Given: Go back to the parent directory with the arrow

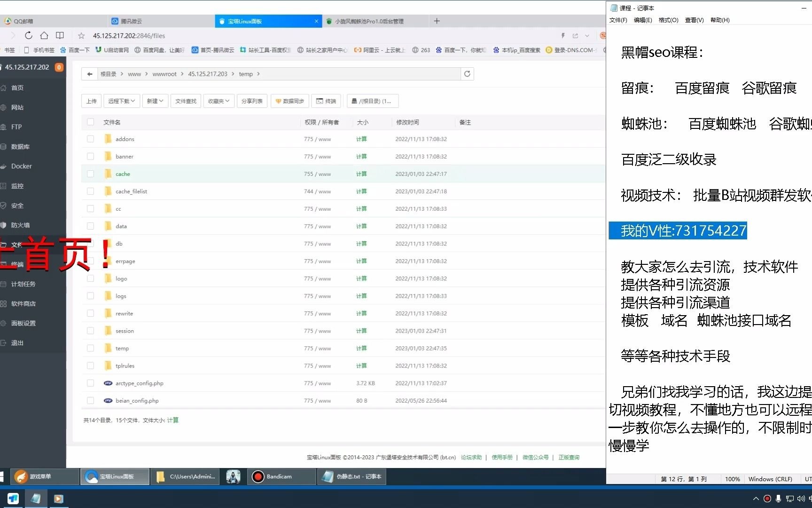Looking at the screenshot, I should point(90,74).
